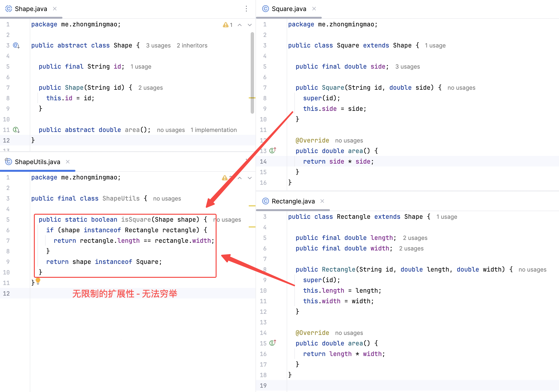
Task: Open the three-dot tab options menu
Action: click(246, 9)
